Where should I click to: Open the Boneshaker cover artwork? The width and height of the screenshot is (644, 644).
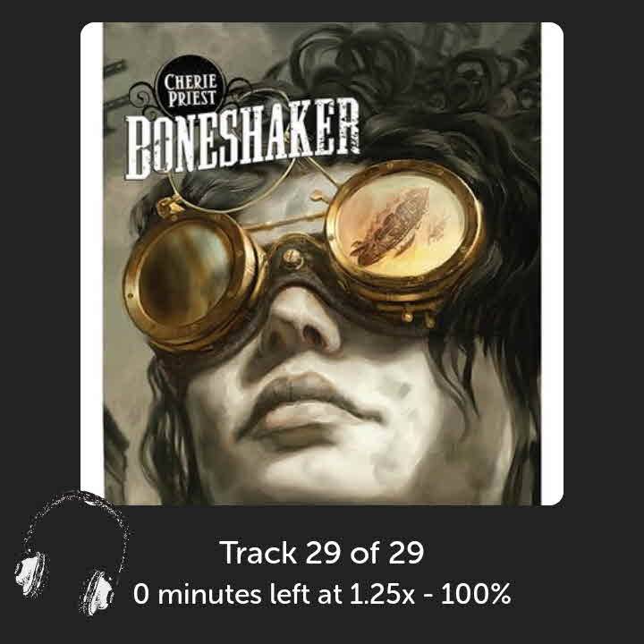click(322, 264)
